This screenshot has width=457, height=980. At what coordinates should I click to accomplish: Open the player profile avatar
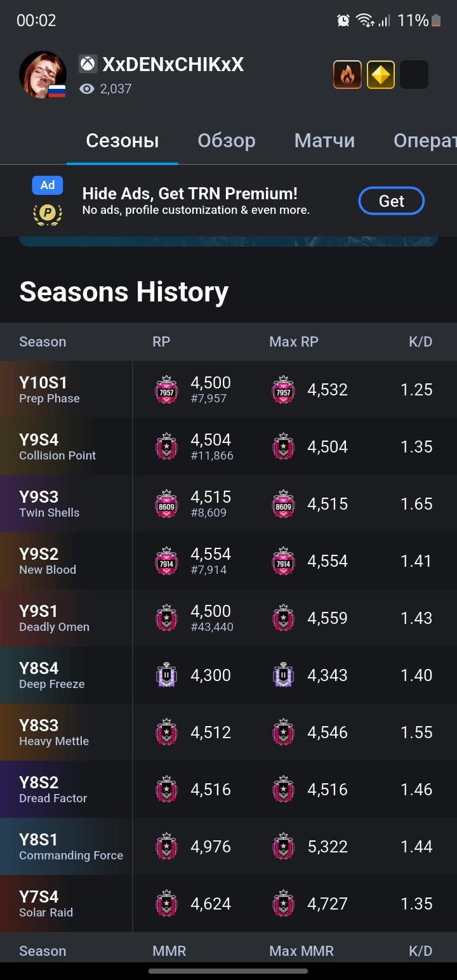43,75
